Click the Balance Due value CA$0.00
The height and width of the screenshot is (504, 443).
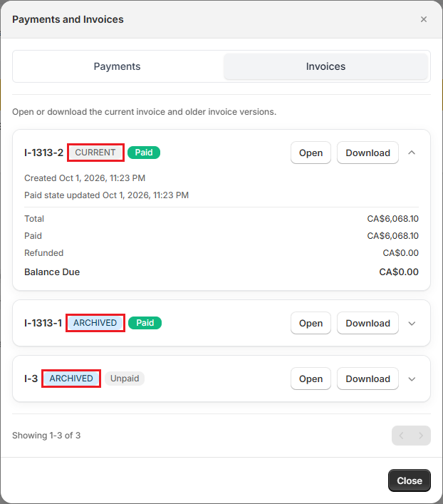(399, 272)
